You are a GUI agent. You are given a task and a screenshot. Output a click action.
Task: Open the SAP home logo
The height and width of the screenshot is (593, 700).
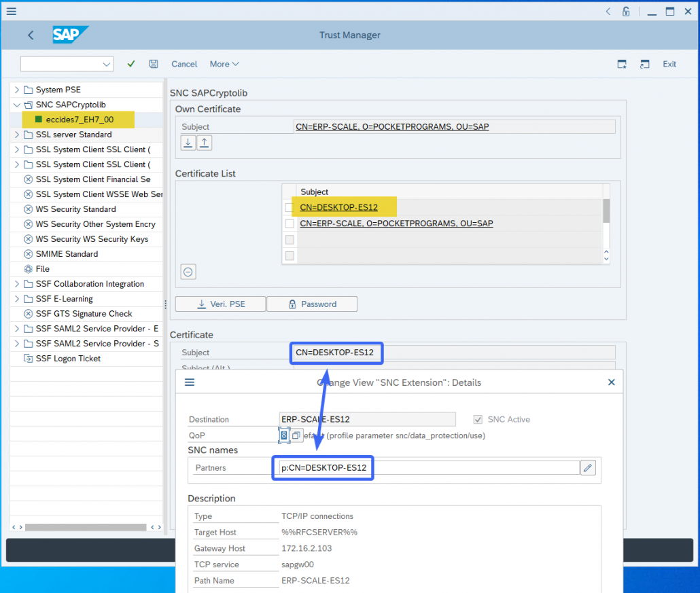pyautogui.click(x=70, y=35)
